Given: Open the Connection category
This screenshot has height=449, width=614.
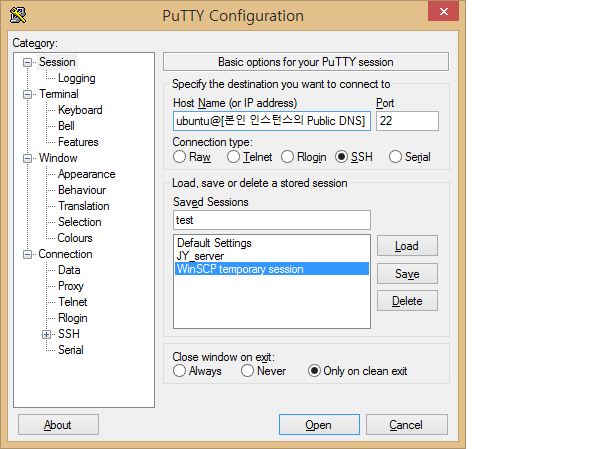Looking at the screenshot, I should [65, 254].
